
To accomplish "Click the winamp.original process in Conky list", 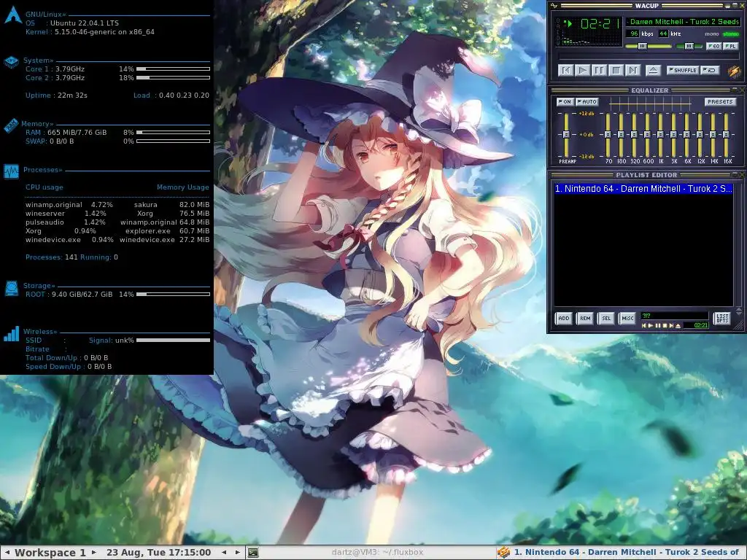I will pos(54,205).
